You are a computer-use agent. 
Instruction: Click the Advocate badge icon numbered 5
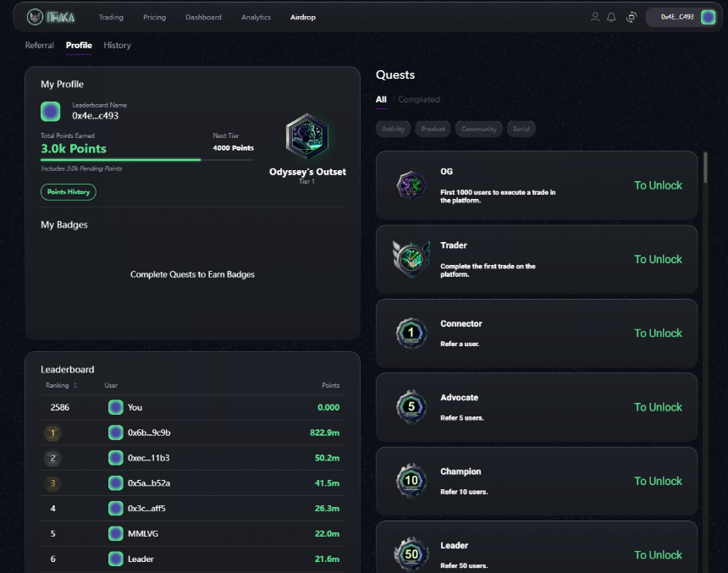click(411, 407)
